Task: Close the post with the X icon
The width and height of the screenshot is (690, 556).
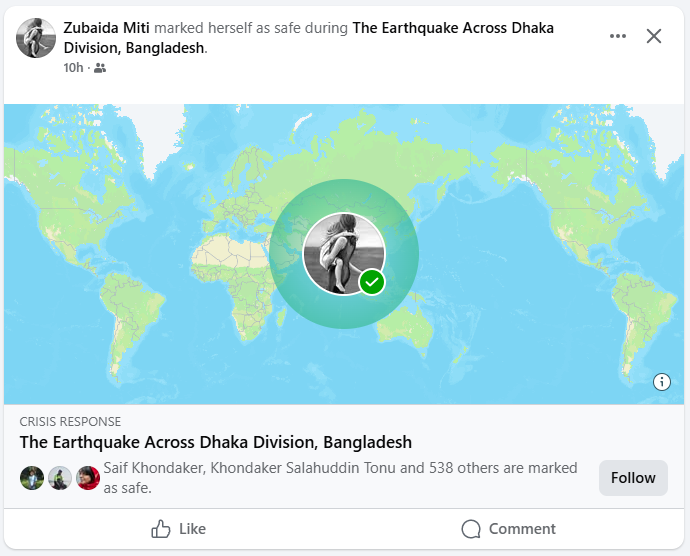Action: pos(654,36)
